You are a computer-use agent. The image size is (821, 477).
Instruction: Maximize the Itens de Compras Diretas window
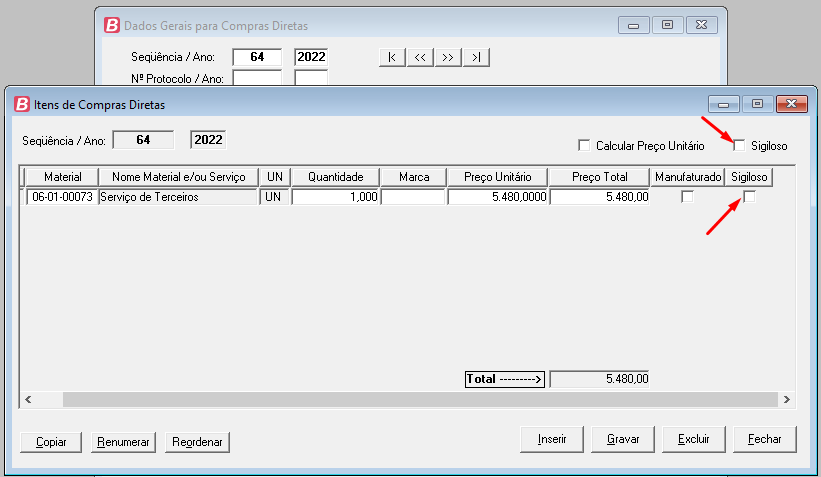[x=757, y=104]
